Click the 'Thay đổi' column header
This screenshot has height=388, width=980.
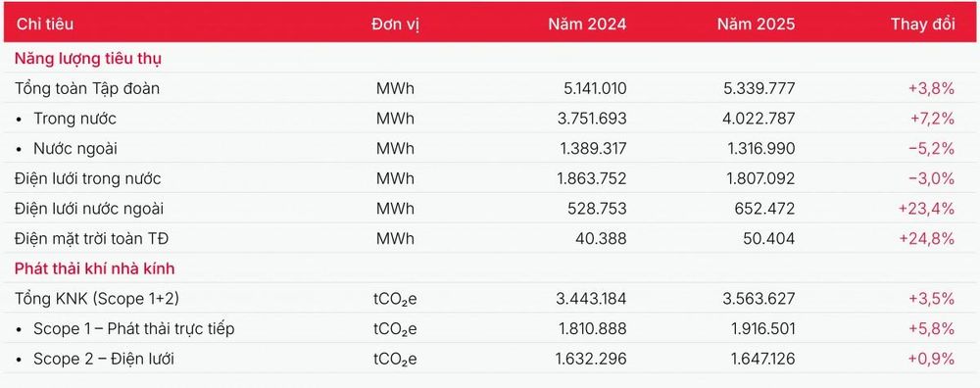pyautogui.click(x=923, y=24)
